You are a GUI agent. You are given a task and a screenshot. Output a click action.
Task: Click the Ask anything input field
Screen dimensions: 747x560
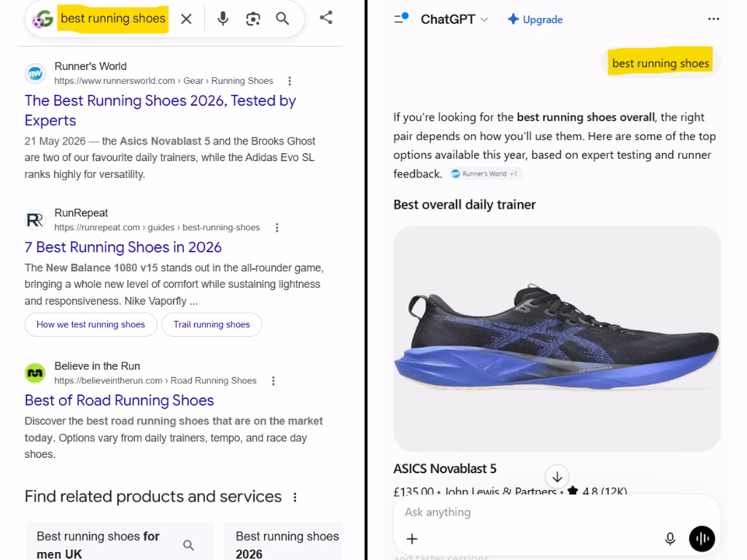pyautogui.click(x=557, y=513)
